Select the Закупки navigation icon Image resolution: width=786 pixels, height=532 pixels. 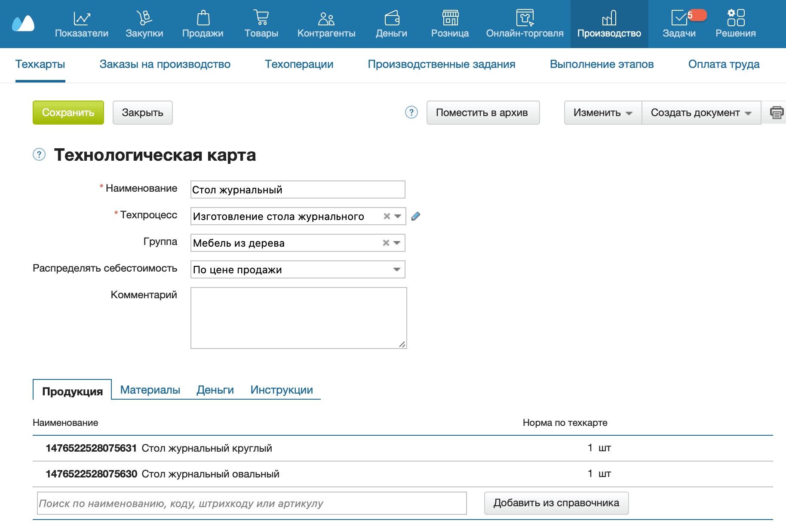pyautogui.click(x=144, y=18)
